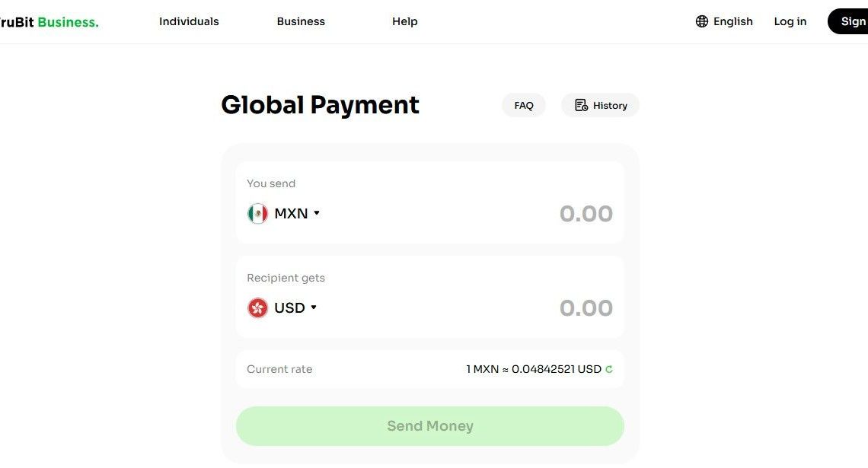868x468 pixels.
Task: Refresh the current exchange rate
Action: tap(609, 369)
